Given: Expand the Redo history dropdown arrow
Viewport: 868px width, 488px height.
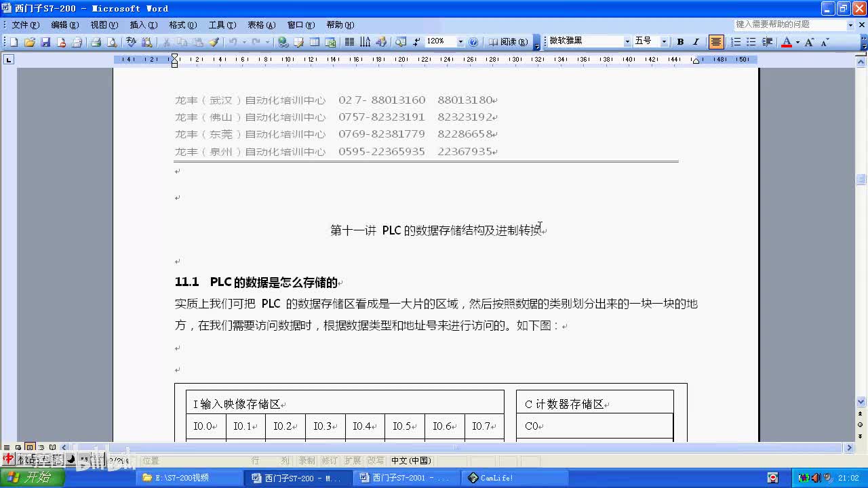Looking at the screenshot, I should (267, 42).
